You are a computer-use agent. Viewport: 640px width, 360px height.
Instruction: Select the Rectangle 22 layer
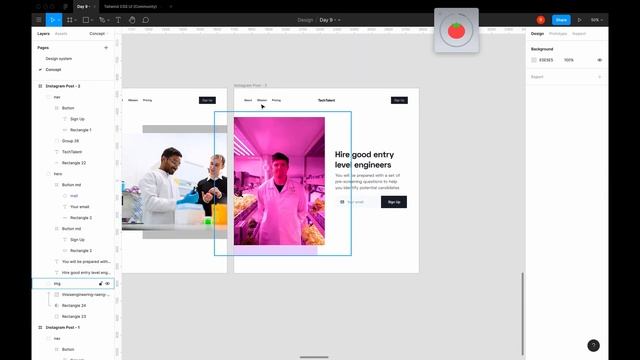(x=73, y=163)
